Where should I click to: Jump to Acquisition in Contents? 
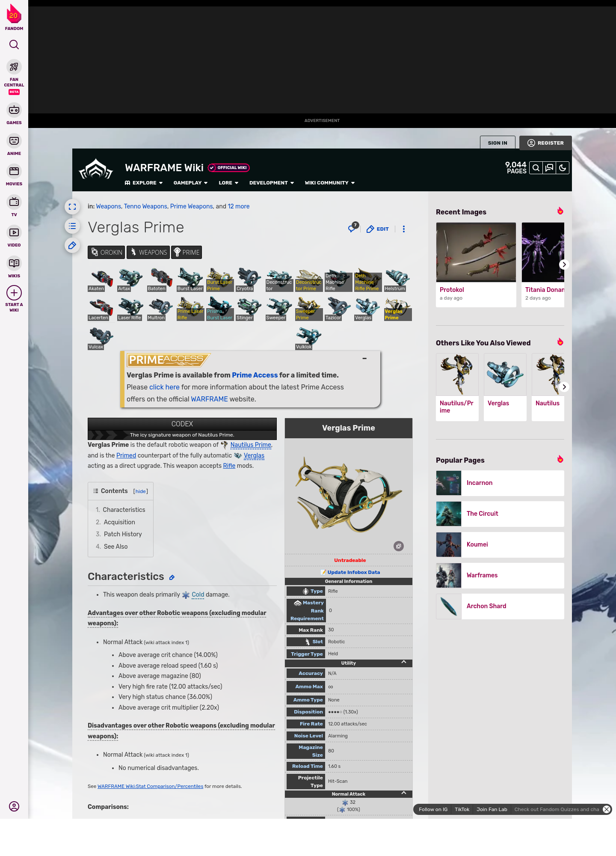point(119,522)
